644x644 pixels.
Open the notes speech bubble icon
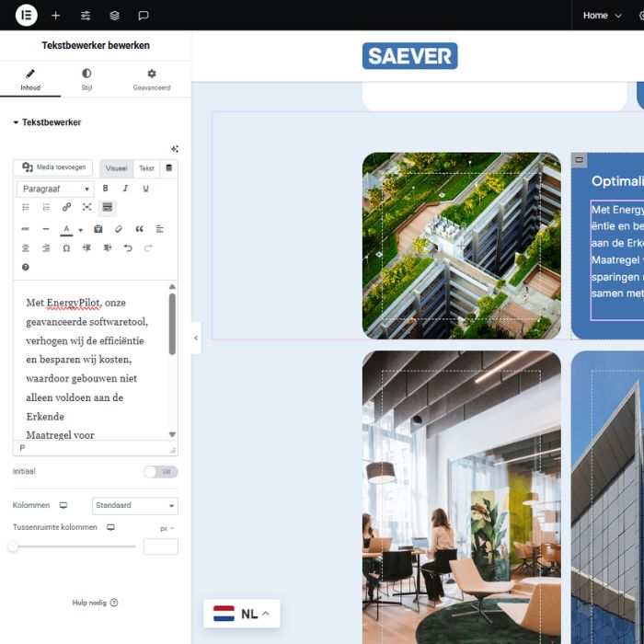(x=144, y=16)
